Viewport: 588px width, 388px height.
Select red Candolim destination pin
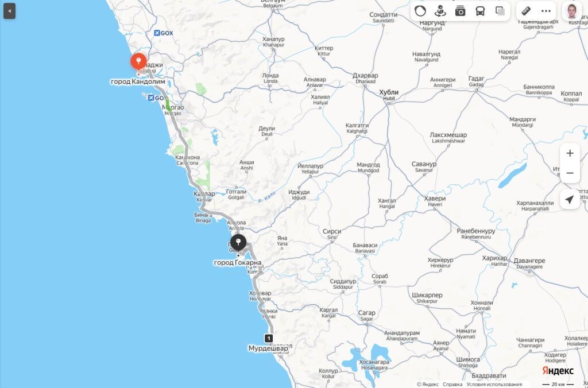coord(138,62)
